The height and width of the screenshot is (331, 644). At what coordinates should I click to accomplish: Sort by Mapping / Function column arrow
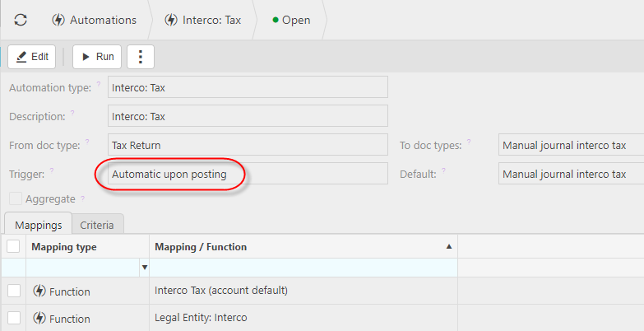[449, 247]
